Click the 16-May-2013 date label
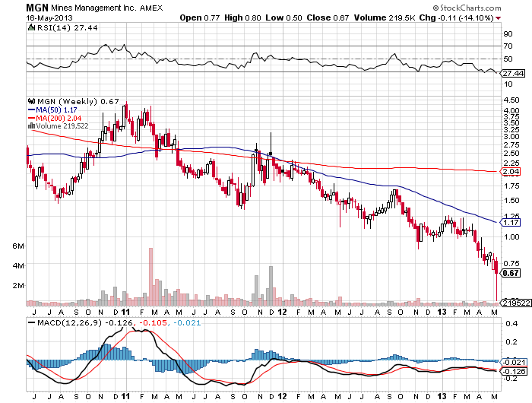 pos(49,18)
